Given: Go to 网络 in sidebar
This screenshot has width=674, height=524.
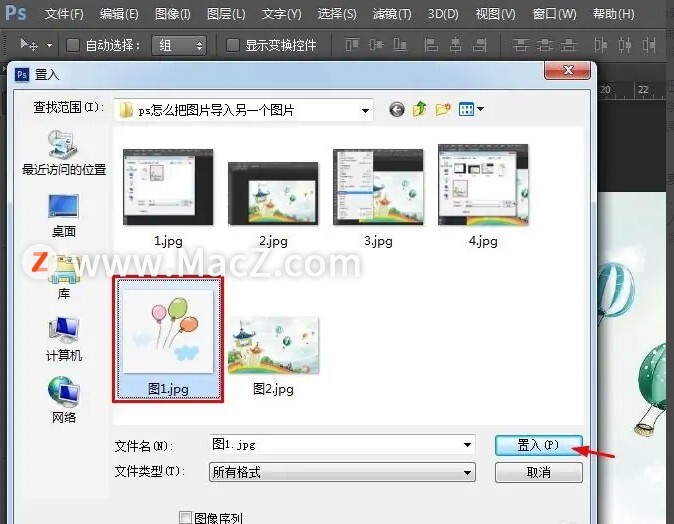Looking at the screenshot, I should pyautogui.click(x=64, y=400).
